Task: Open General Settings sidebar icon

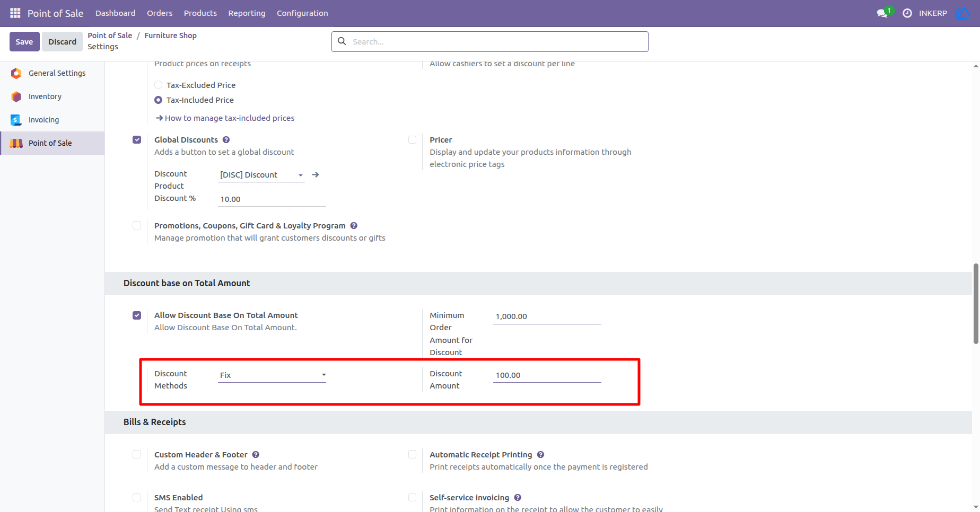Action: pyautogui.click(x=16, y=73)
